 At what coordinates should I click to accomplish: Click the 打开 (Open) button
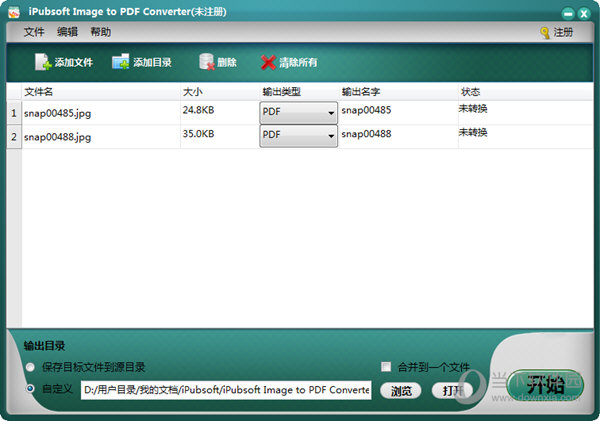coord(452,391)
